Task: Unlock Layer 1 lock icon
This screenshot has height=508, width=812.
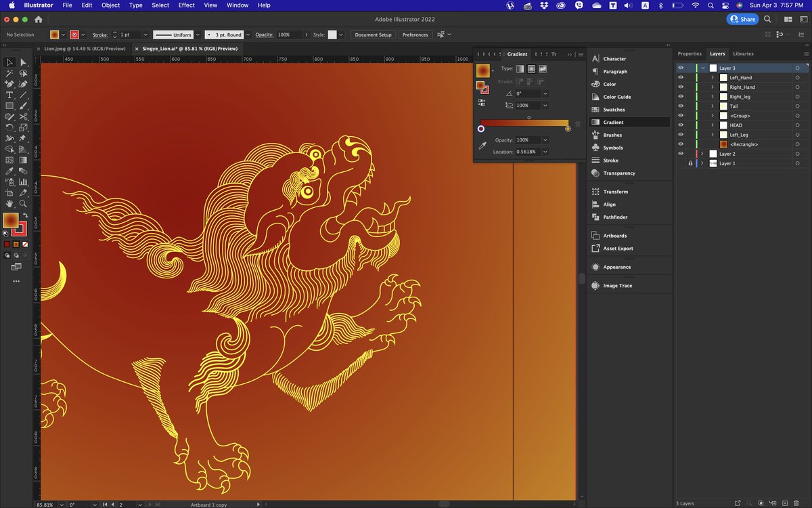Action: pyautogui.click(x=690, y=163)
